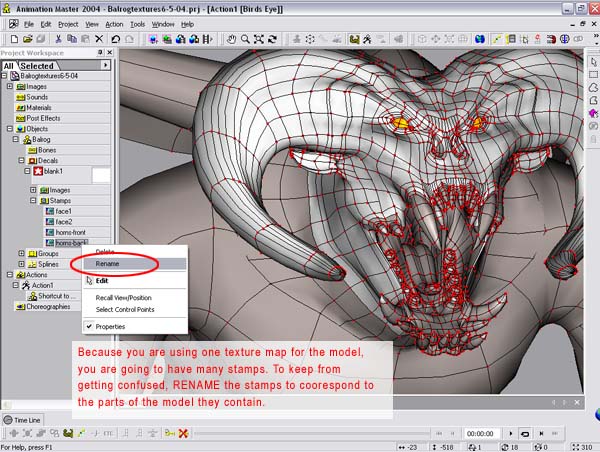The image size is (600, 452).
Task: Click the Delete X toolbar icon
Action: coord(99,39)
